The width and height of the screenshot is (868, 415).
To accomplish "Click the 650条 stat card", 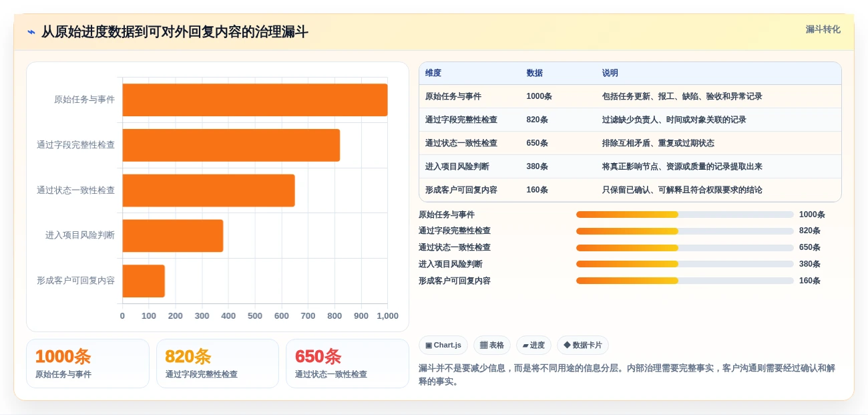I will [x=347, y=364].
